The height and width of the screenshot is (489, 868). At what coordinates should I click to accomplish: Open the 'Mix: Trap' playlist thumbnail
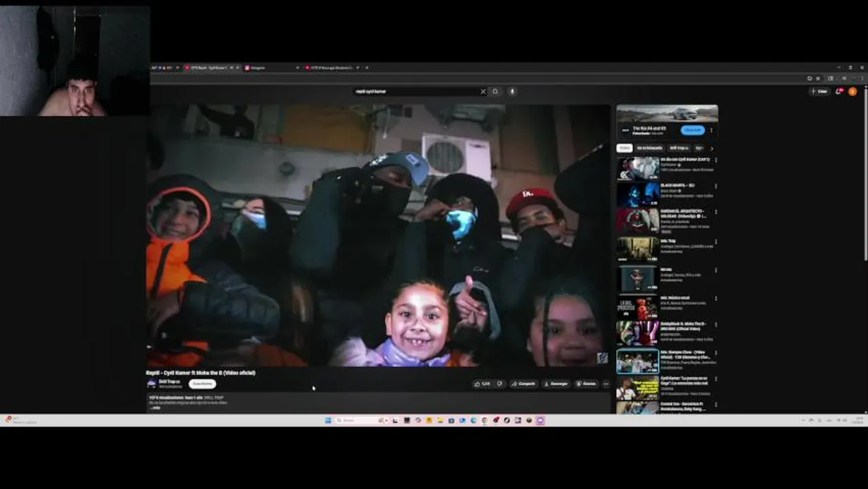(637, 249)
